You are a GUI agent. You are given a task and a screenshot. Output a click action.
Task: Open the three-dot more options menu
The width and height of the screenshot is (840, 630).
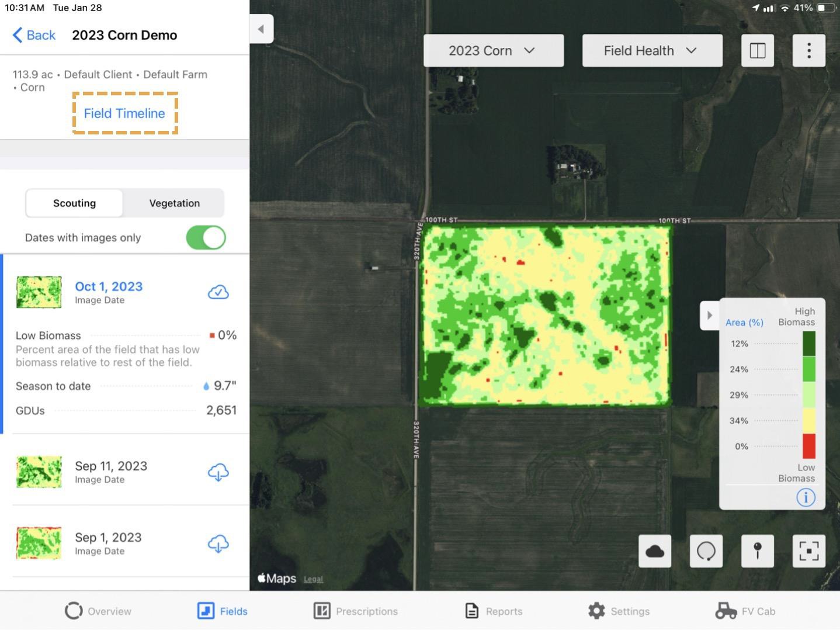[x=808, y=51]
